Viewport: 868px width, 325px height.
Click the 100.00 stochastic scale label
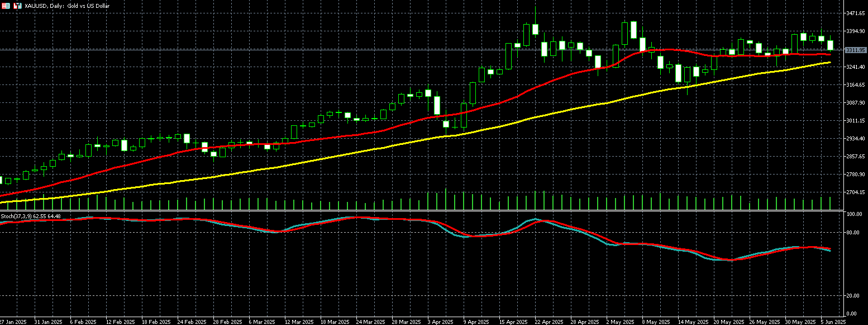pyautogui.click(x=853, y=214)
